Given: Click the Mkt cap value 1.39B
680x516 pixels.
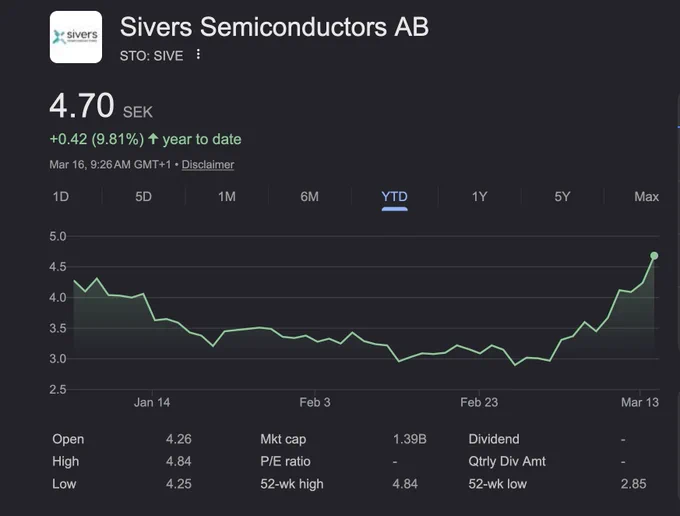Looking at the screenshot, I should (410, 439).
